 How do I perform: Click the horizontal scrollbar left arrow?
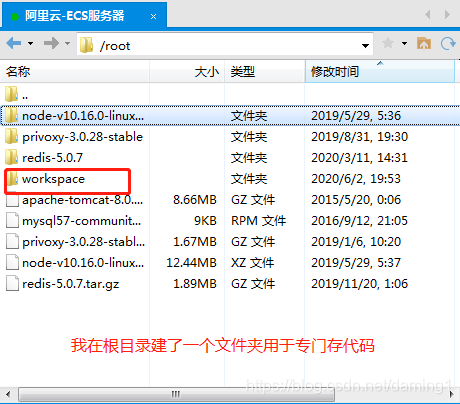click(x=8, y=394)
